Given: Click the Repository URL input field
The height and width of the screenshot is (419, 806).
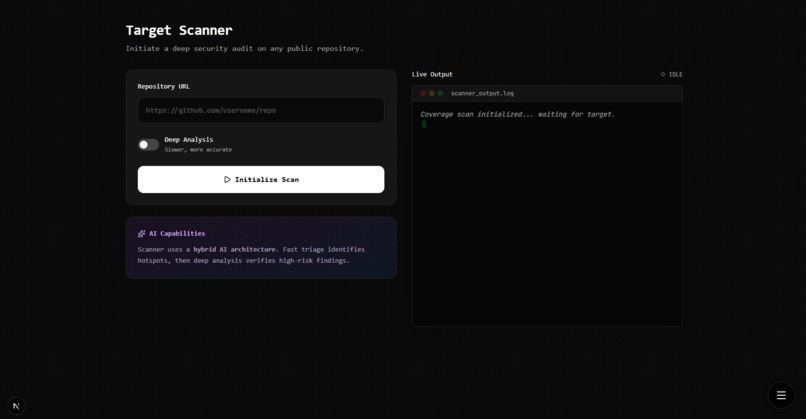Looking at the screenshot, I should (261, 110).
